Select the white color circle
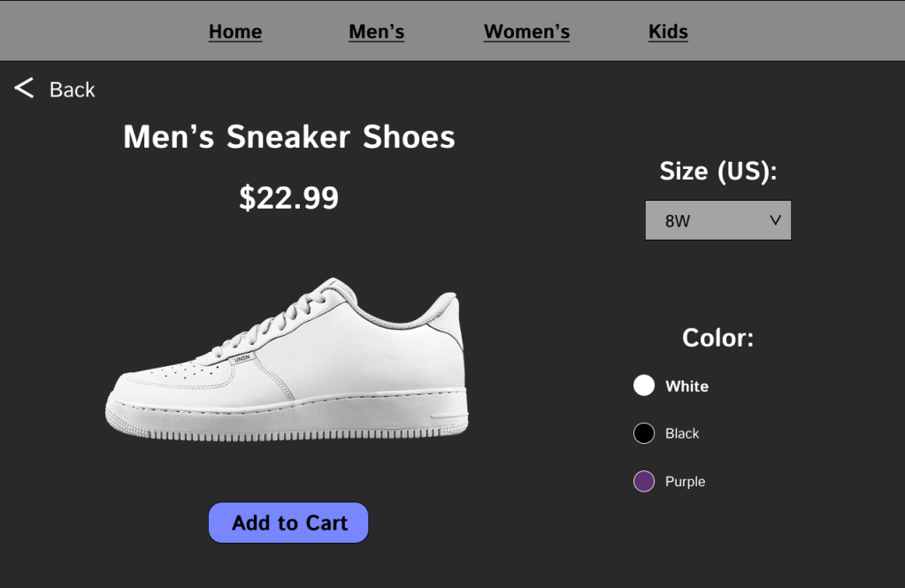This screenshot has width=905, height=588. (644, 386)
